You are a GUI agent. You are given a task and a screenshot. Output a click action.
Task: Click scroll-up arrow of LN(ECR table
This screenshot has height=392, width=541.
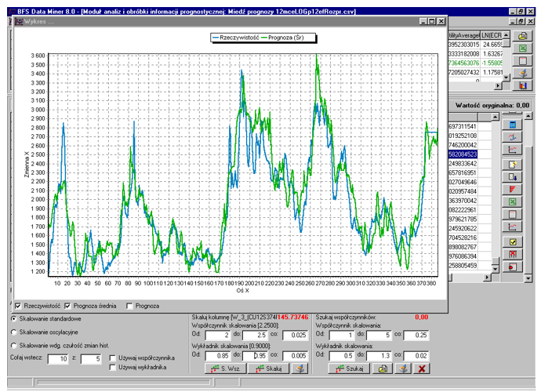(507, 34)
